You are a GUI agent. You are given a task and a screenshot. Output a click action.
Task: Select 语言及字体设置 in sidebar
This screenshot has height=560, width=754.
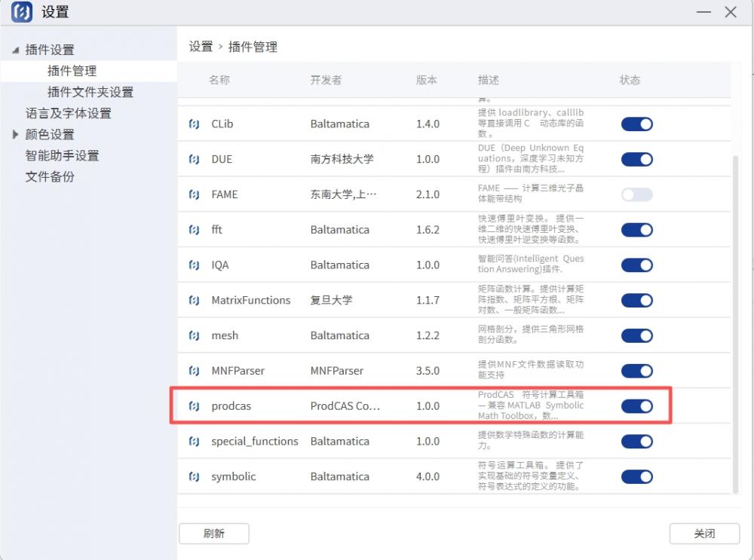pos(69,114)
